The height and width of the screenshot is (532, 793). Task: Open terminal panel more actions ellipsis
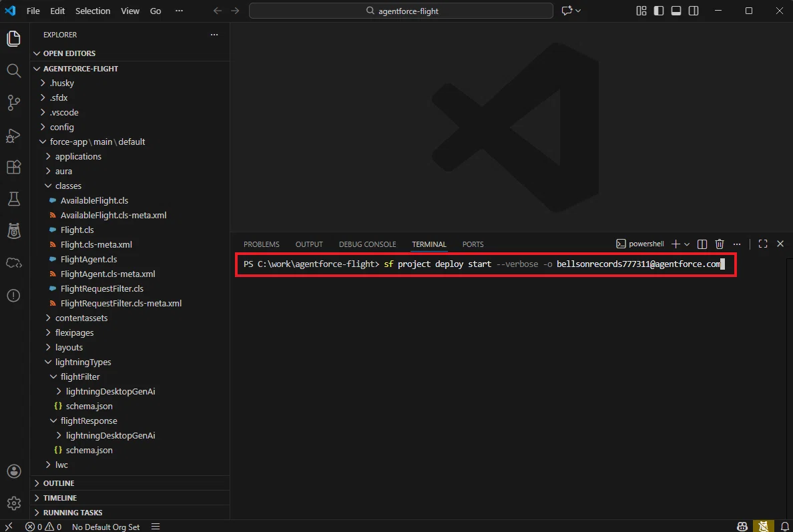click(x=737, y=244)
